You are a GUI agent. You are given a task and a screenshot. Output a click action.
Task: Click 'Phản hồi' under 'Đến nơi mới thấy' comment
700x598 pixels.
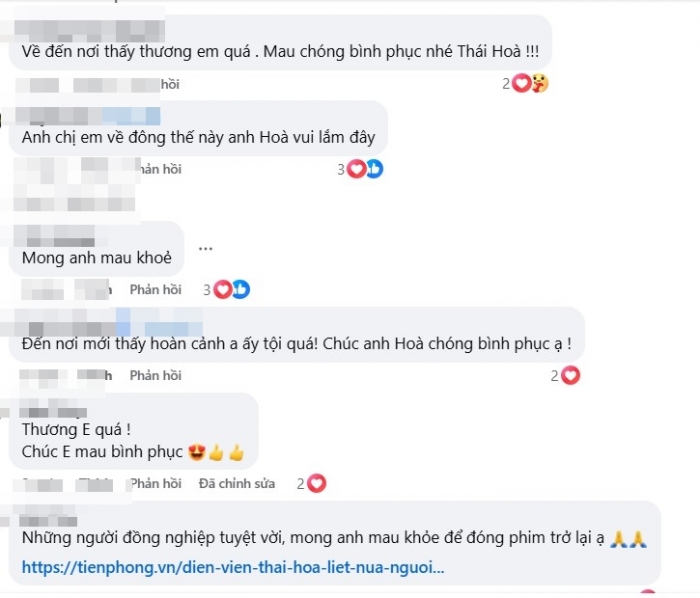pos(155,375)
